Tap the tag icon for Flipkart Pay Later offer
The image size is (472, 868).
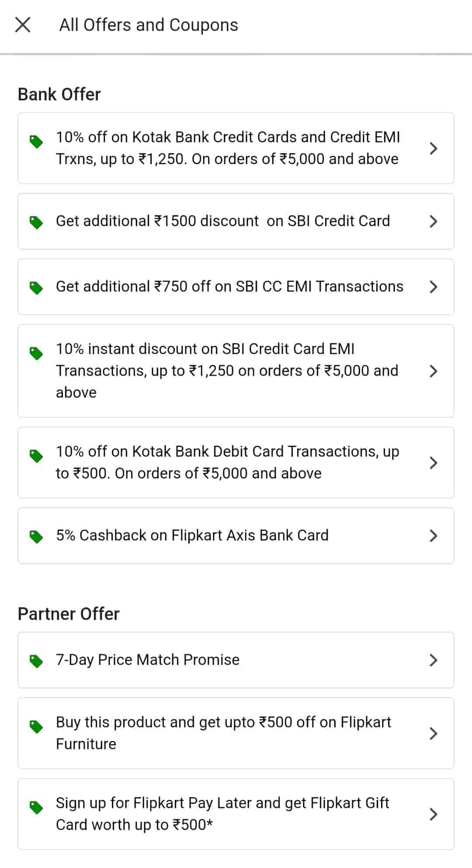click(x=36, y=807)
